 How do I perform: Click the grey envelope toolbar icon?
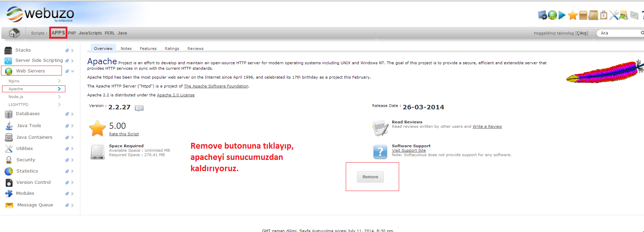coord(634,15)
